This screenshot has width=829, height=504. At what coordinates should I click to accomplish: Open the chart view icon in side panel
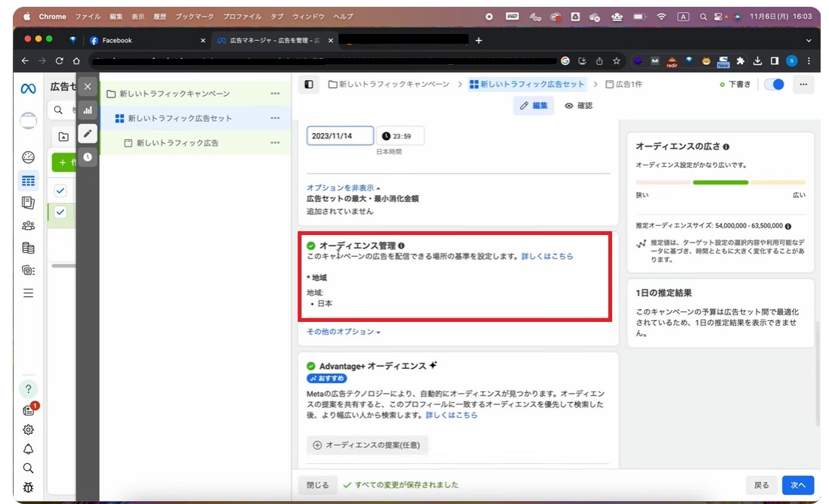coord(88,110)
